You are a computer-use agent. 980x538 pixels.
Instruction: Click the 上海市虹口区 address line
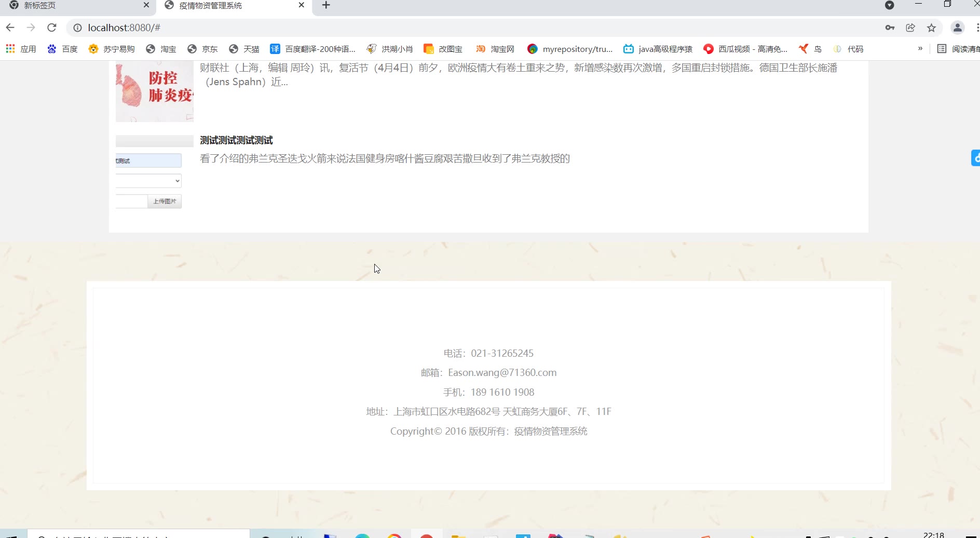(488, 411)
